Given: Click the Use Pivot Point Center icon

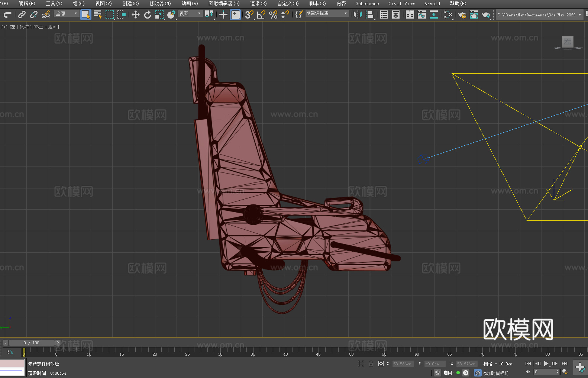Looking at the screenshot, I should point(209,14).
